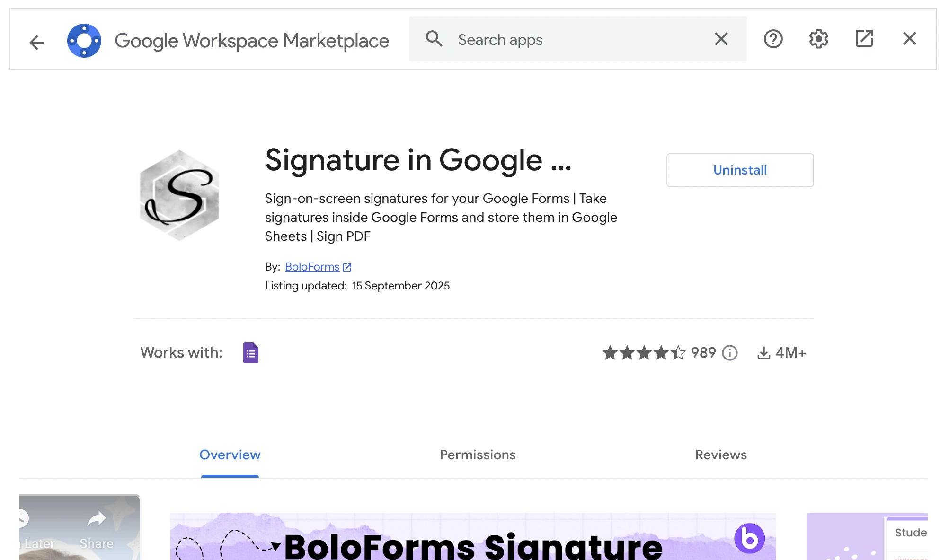Select the Overview tab

point(230,455)
